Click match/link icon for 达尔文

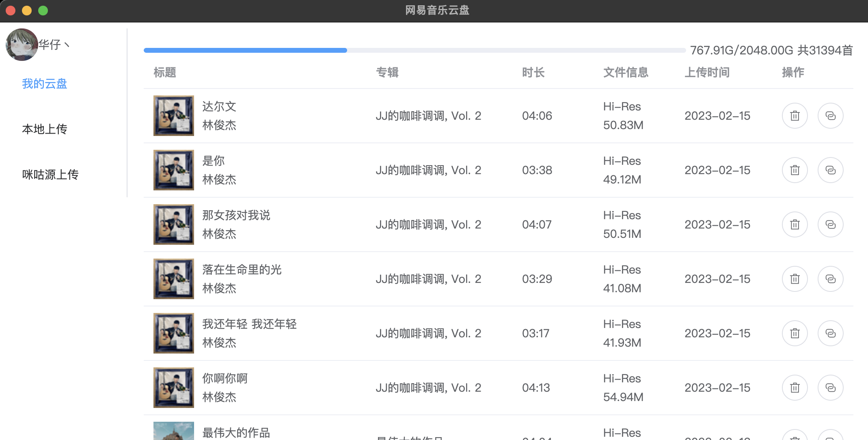[x=830, y=116]
